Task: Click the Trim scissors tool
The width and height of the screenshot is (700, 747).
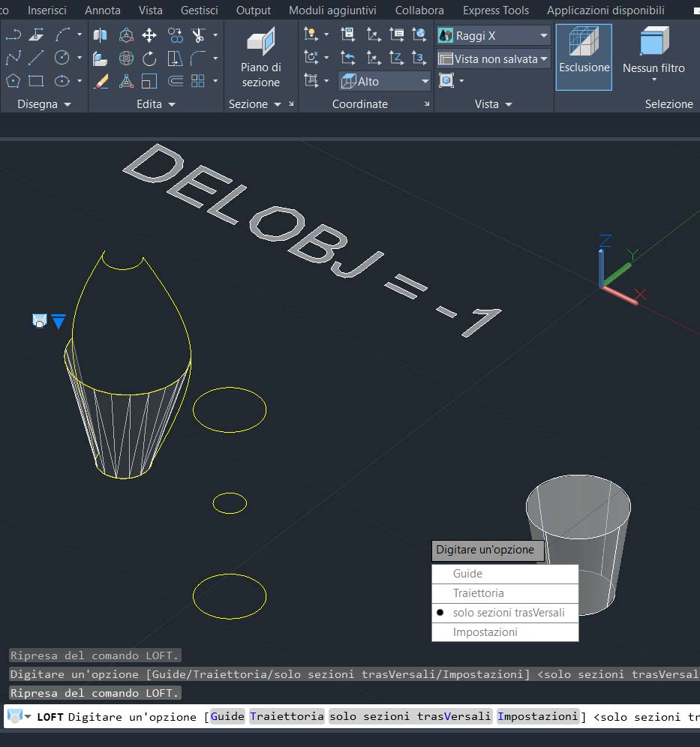Action: 198,34
